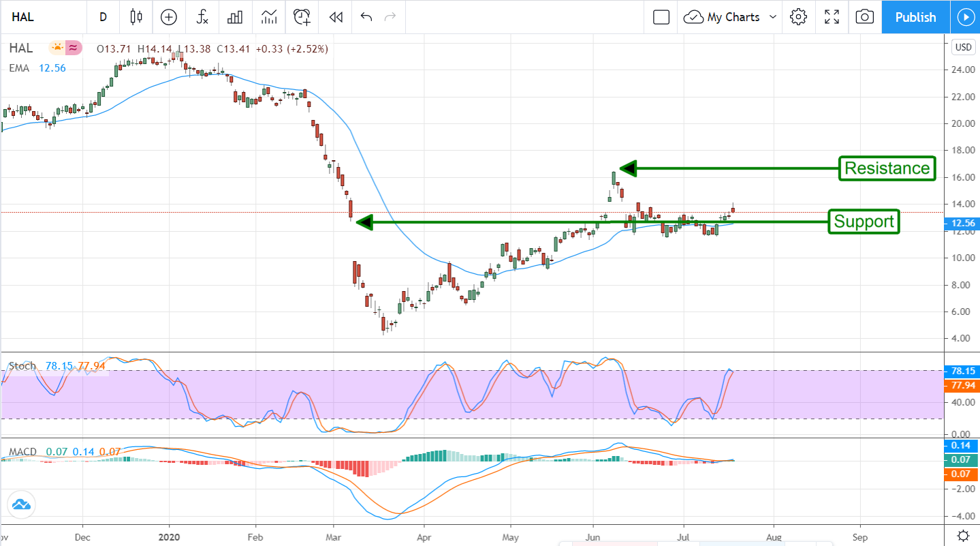Image resolution: width=980 pixels, height=546 pixels.
Task: Start bar replay with the rewind icon
Action: [335, 17]
